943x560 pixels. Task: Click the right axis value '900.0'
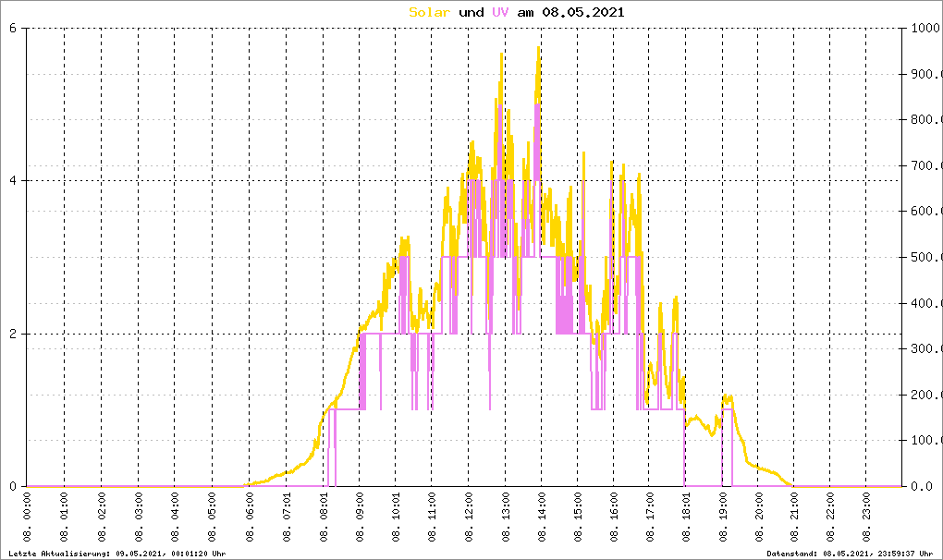point(926,74)
